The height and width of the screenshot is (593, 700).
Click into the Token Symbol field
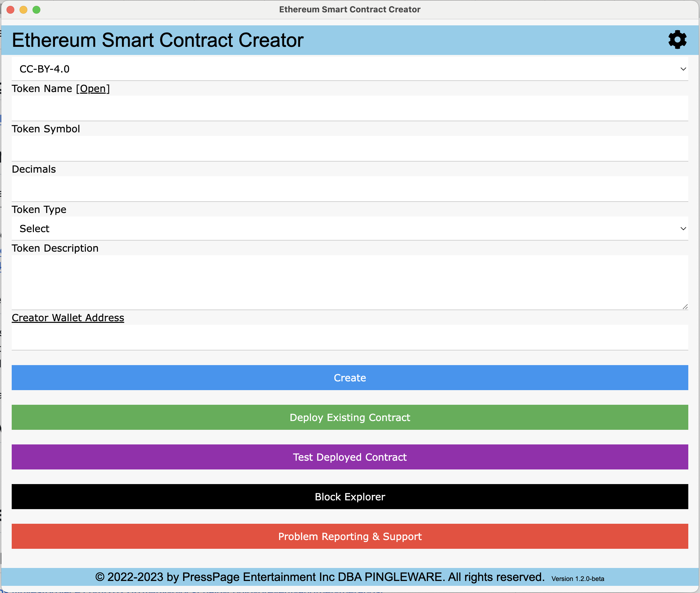tap(349, 149)
